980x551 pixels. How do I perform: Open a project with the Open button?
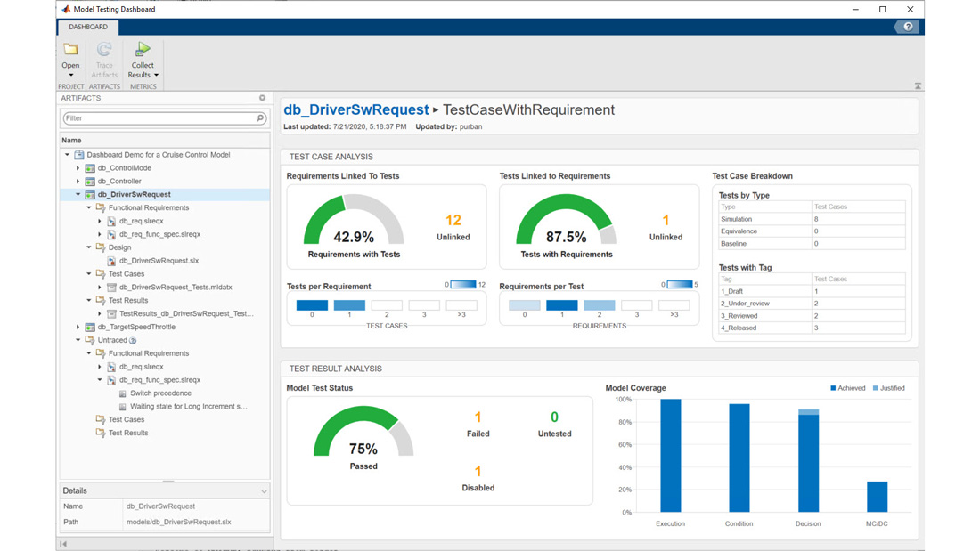tap(70, 53)
